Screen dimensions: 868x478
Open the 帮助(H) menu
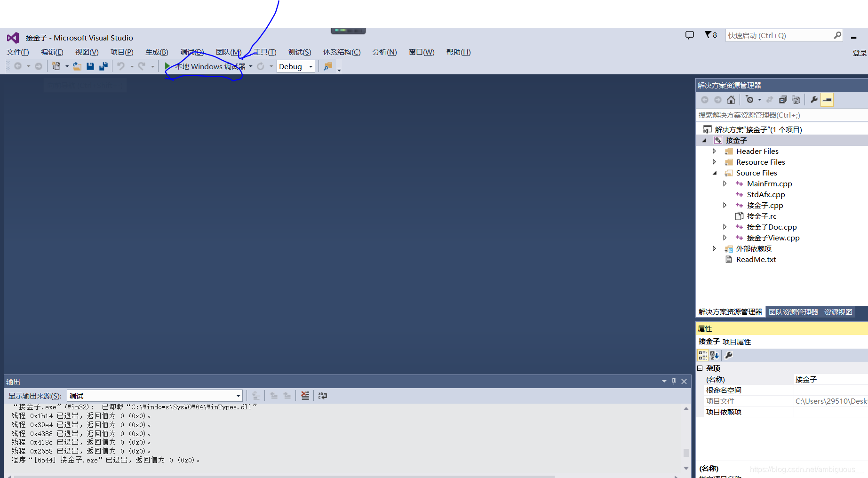tap(459, 52)
